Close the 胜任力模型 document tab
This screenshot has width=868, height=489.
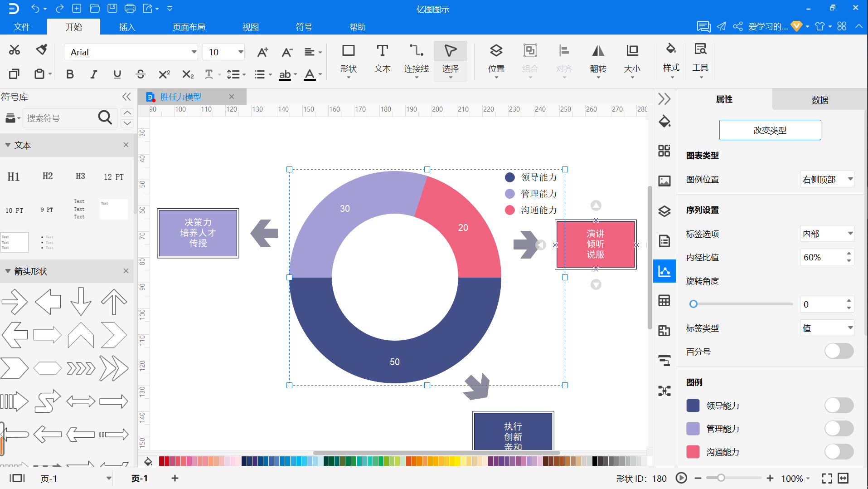click(x=232, y=97)
